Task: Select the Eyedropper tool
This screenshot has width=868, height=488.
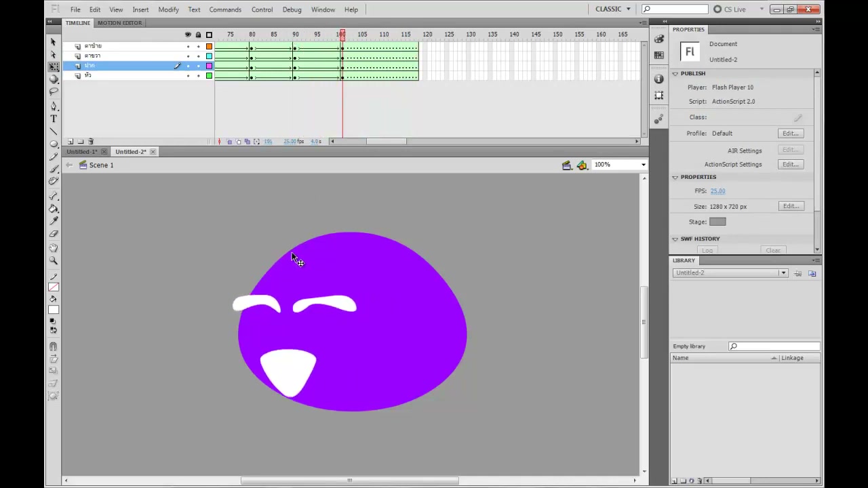Action: click(54, 221)
